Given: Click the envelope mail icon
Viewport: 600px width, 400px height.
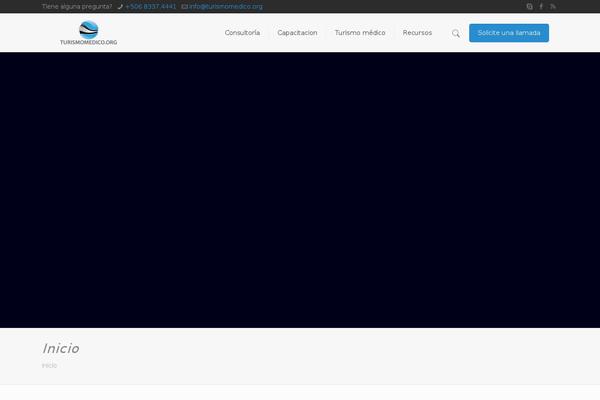Looking at the screenshot, I should [184, 6].
